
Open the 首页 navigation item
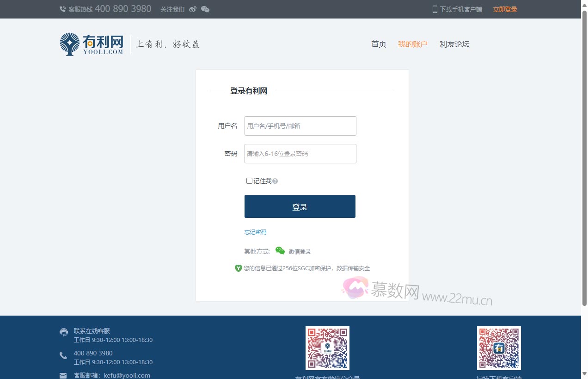tap(379, 44)
